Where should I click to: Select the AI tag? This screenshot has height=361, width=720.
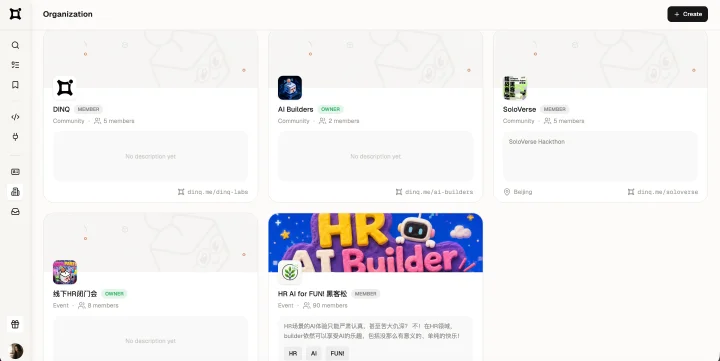click(x=314, y=354)
